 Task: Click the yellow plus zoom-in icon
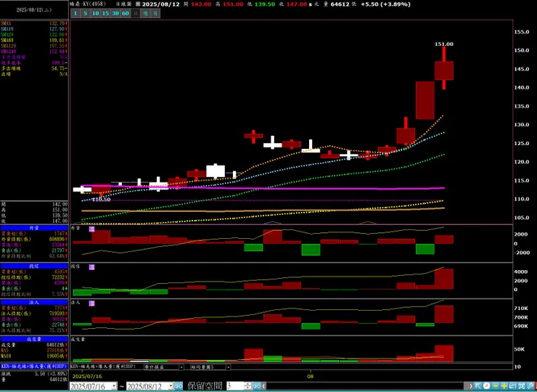click(504, 386)
